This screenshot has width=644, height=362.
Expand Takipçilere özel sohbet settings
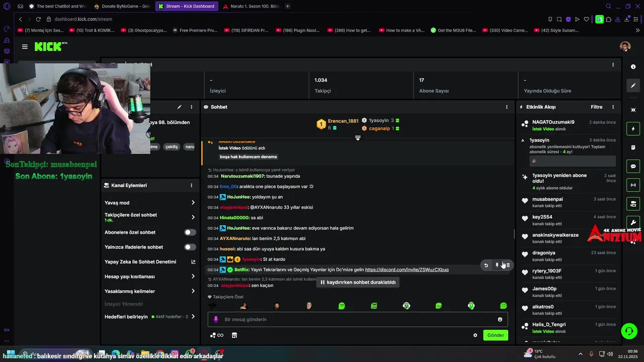[x=150, y=217]
